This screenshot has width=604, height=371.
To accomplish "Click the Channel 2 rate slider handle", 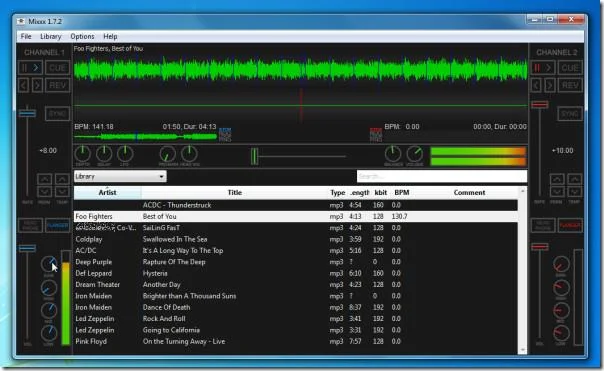I will [540, 104].
